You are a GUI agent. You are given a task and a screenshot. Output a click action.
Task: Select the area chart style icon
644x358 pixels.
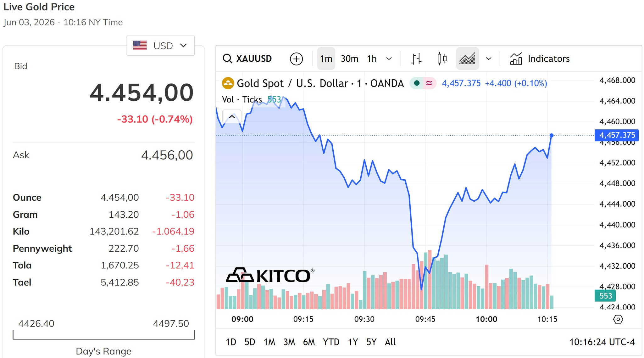(467, 59)
